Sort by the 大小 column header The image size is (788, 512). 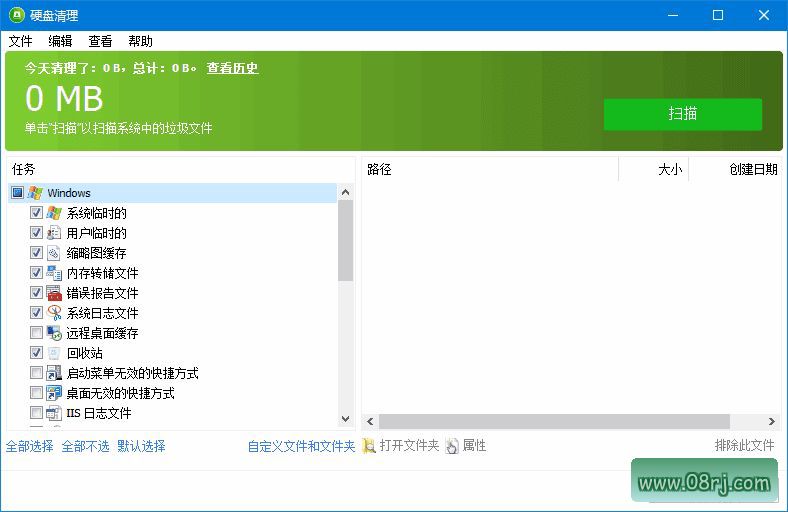pyautogui.click(x=653, y=169)
